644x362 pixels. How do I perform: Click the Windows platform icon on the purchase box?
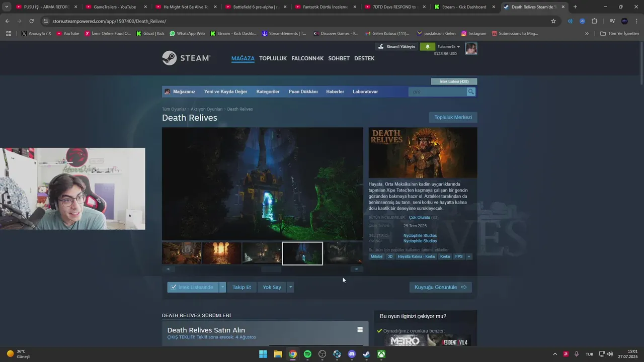tap(360, 330)
